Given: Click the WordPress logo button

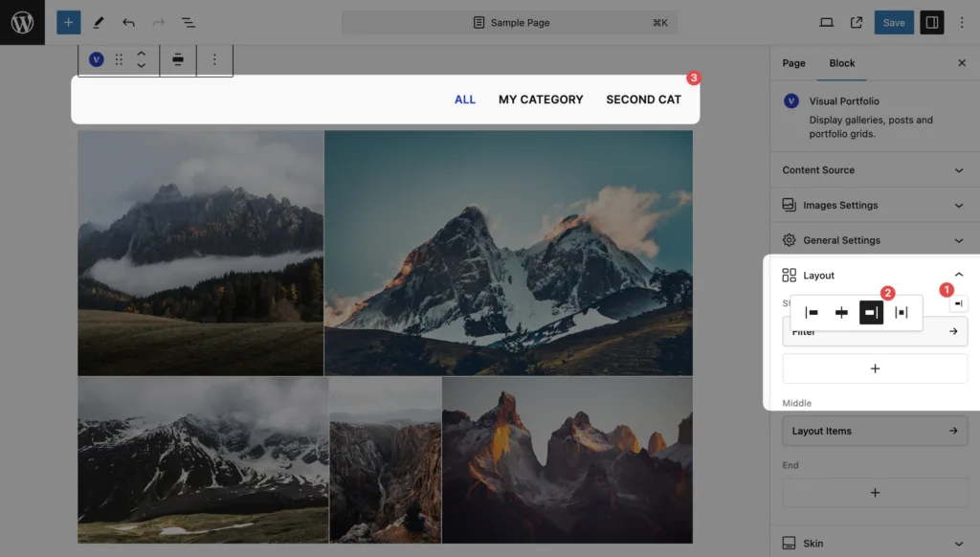Looking at the screenshot, I should (x=22, y=22).
